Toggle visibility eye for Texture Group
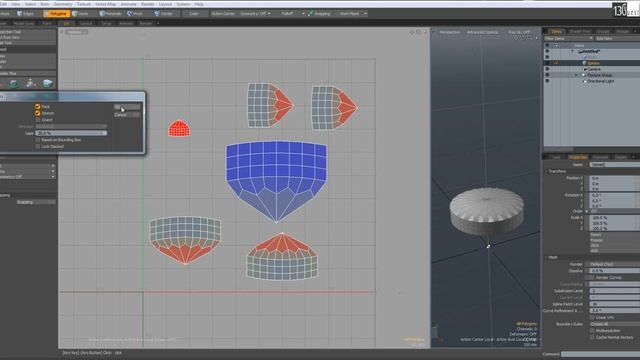The image size is (640, 360). click(x=547, y=75)
